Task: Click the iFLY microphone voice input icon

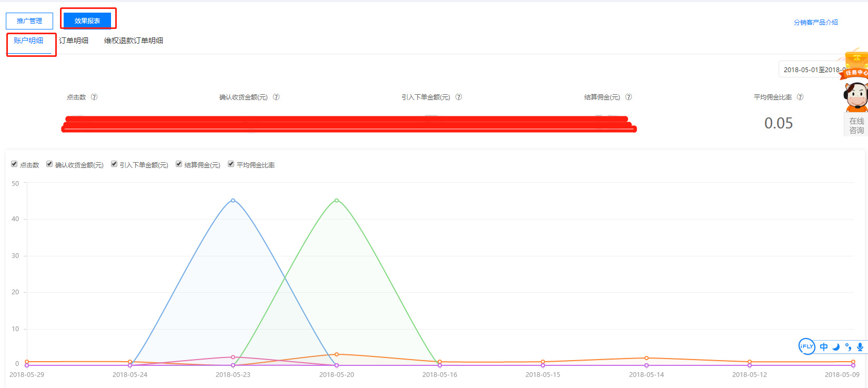Action: pos(860,347)
